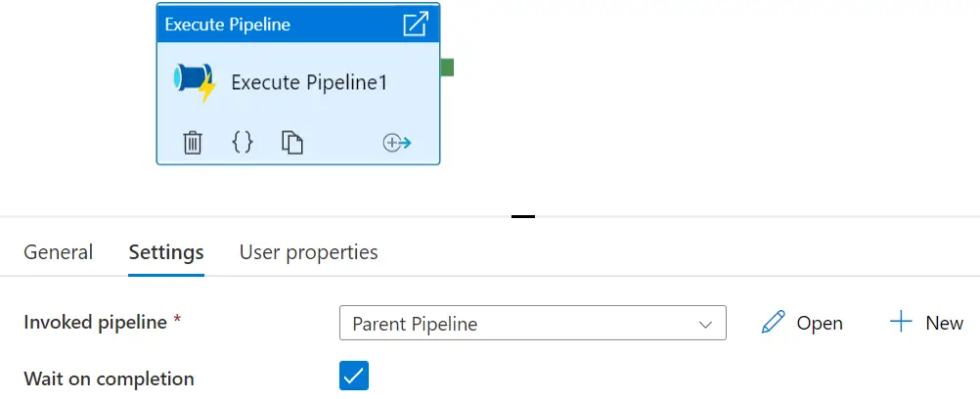Viewport: 980px width, 399px height.
Task: Click the Execute Pipeline activity title bar
Action: click(298, 23)
